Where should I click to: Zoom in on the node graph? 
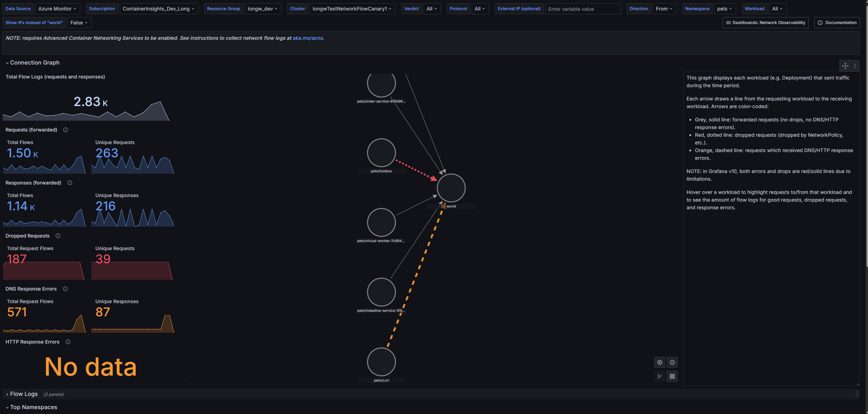(x=659, y=362)
